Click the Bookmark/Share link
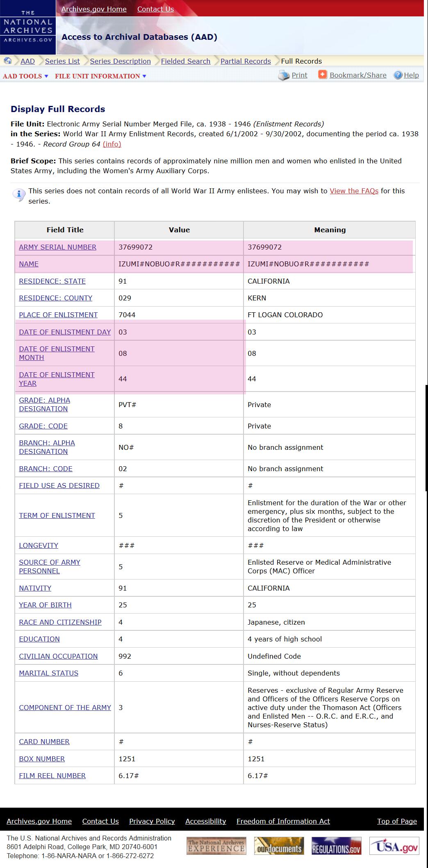 pos(358,75)
